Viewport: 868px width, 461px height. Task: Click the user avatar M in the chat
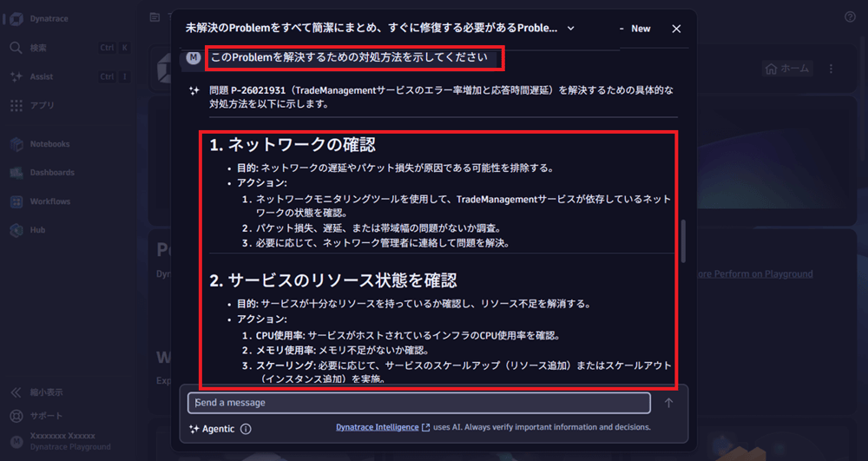(194, 57)
